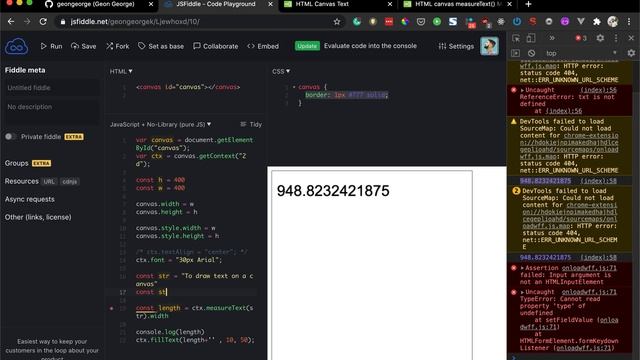Open the HTML panel language dropdown
Image resolution: width=640 pixels, height=360 pixels.
click(121, 71)
